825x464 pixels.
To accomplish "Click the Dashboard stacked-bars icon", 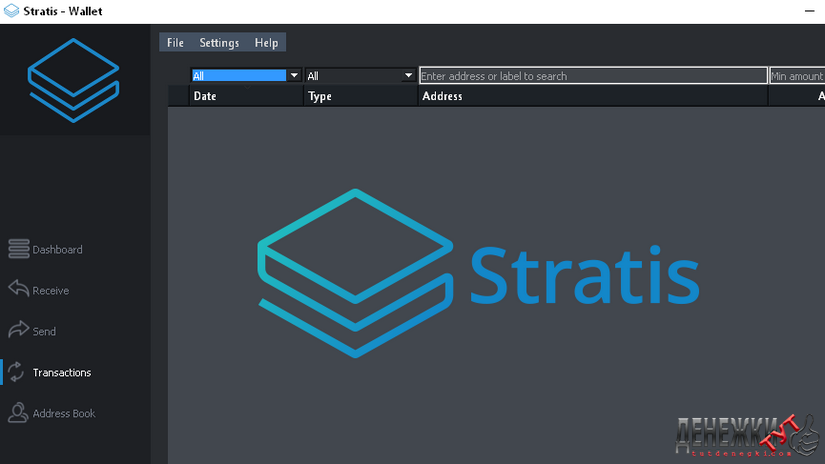I will pyautogui.click(x=19, y=249).
